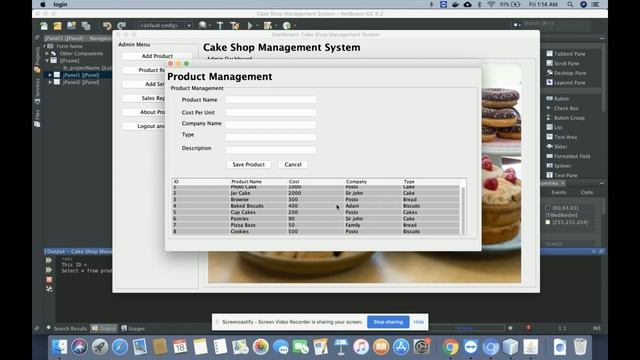Open Safari from the Dock
640x360 pixels.
(x=120, y=347)
